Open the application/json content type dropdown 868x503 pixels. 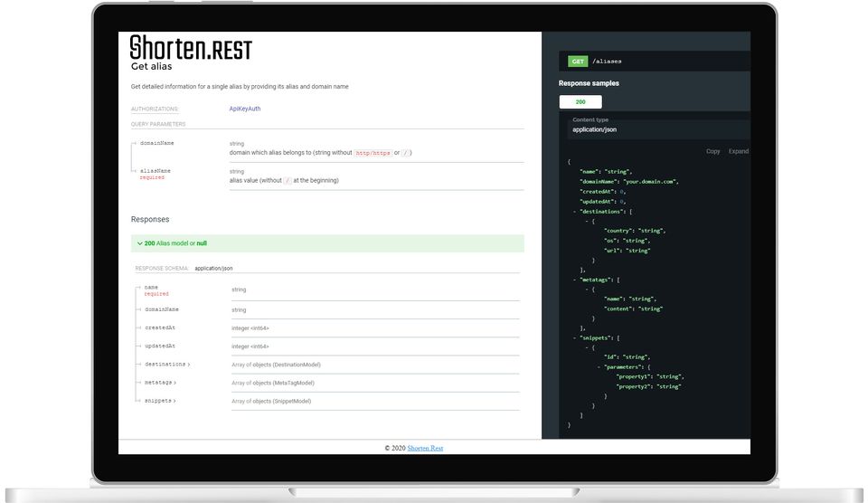(659, 129)
